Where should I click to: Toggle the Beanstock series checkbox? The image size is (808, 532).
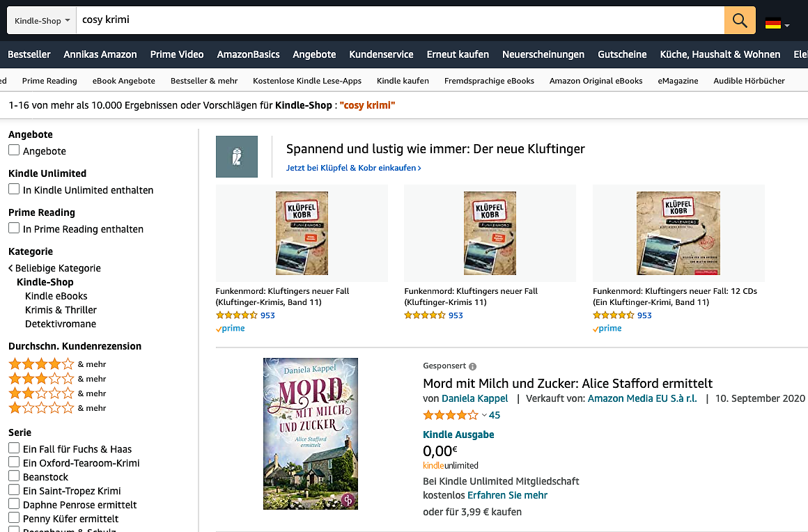[x=14, y=476]
